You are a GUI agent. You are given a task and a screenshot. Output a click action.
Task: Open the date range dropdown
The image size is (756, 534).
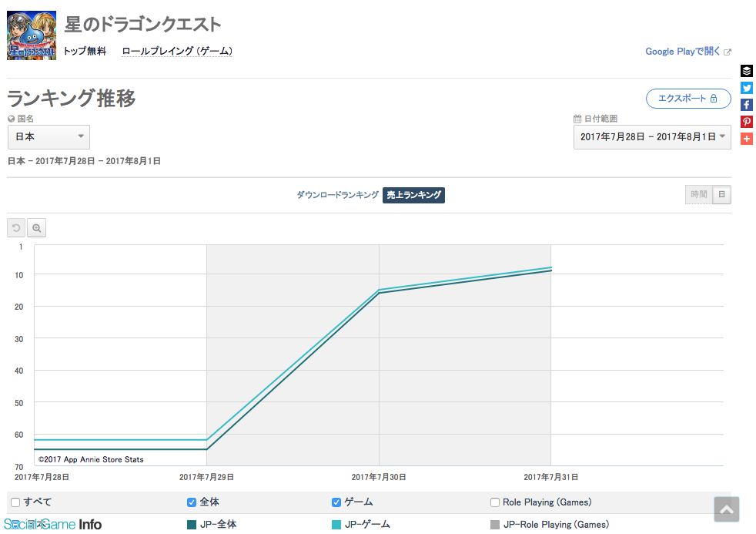(652, 137)
